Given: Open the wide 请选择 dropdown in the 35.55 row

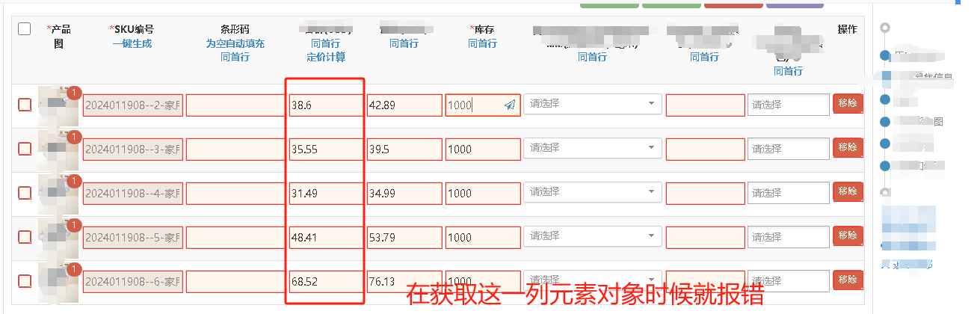Looking at the screenshot, I should click(x=593, y=148).
